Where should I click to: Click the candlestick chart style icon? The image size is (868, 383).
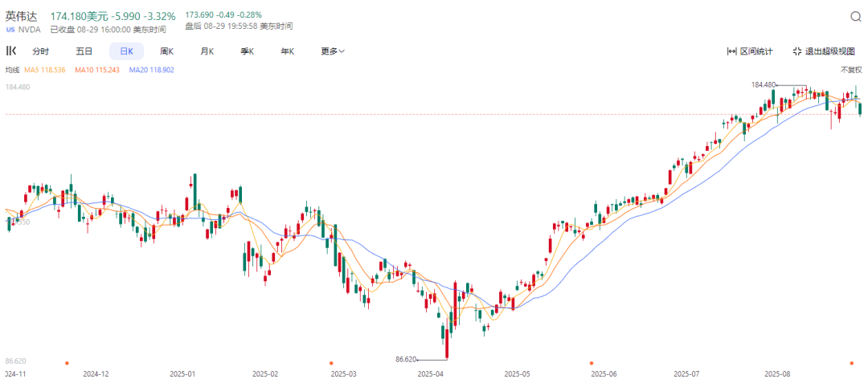click(10, 51)
